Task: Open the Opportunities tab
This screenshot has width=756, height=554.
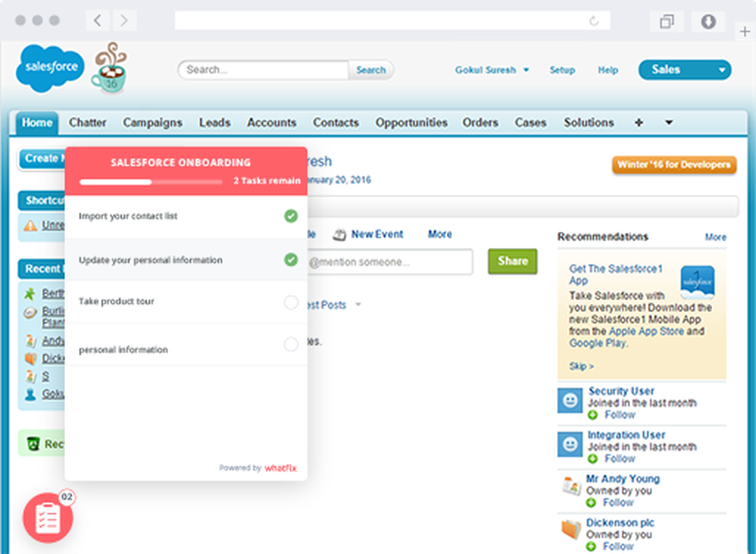Action: point(411,123)
